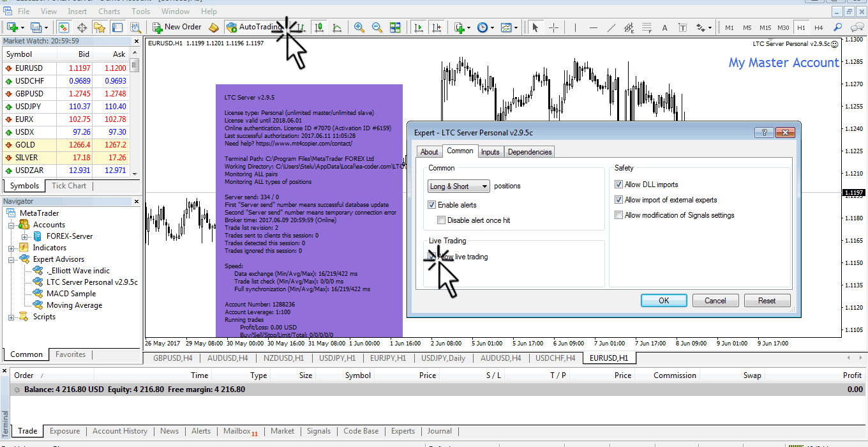Switch to the Inputs tab

click(x=490, y=152)
